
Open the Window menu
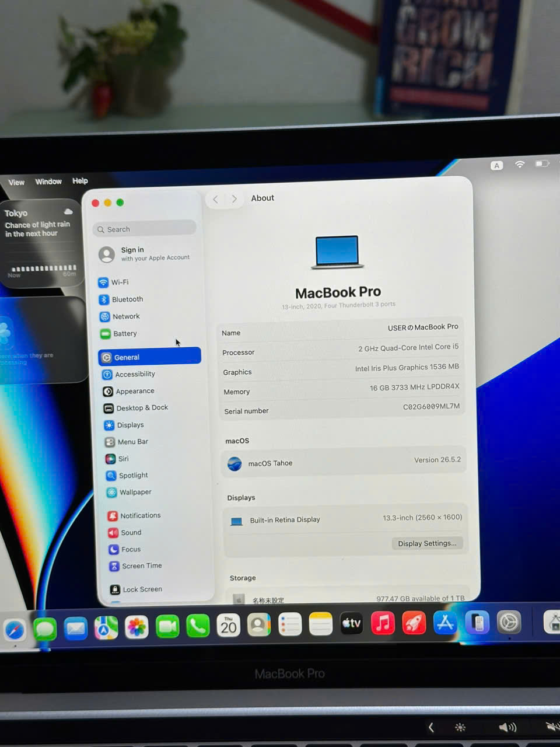click(x=48, y=181)
